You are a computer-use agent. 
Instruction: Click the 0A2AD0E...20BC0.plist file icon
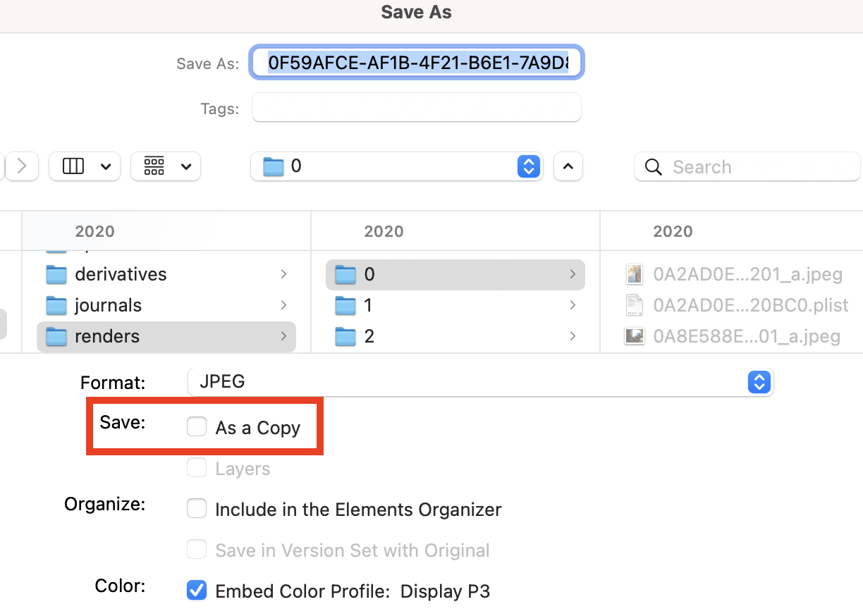pos(634,304)
